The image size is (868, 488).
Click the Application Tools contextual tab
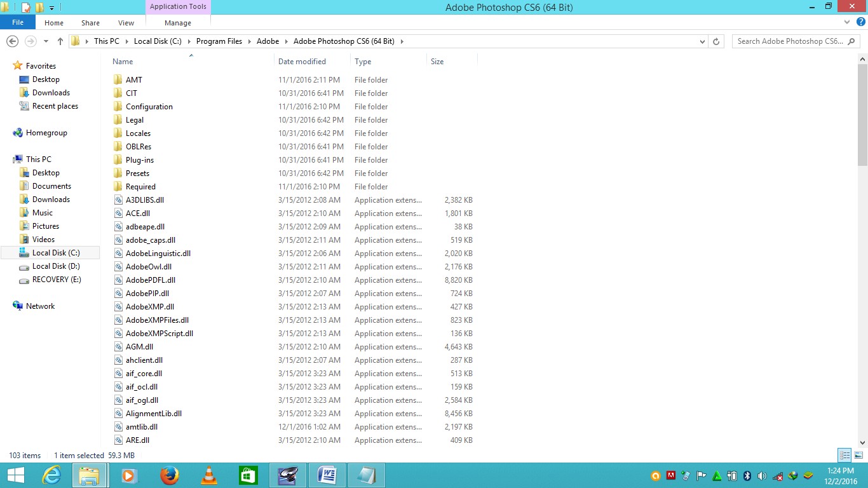(x=178, y=7)
